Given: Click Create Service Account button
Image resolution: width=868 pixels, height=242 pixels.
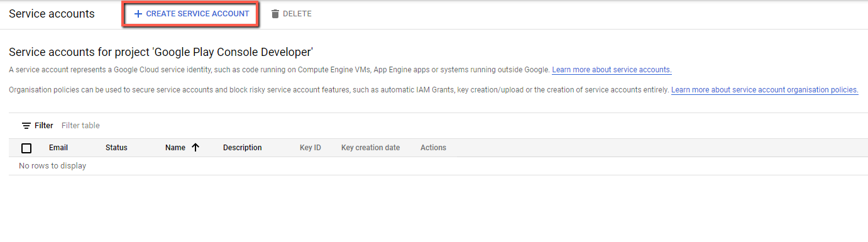Looking at the screenshot, I should pos(190,14).
